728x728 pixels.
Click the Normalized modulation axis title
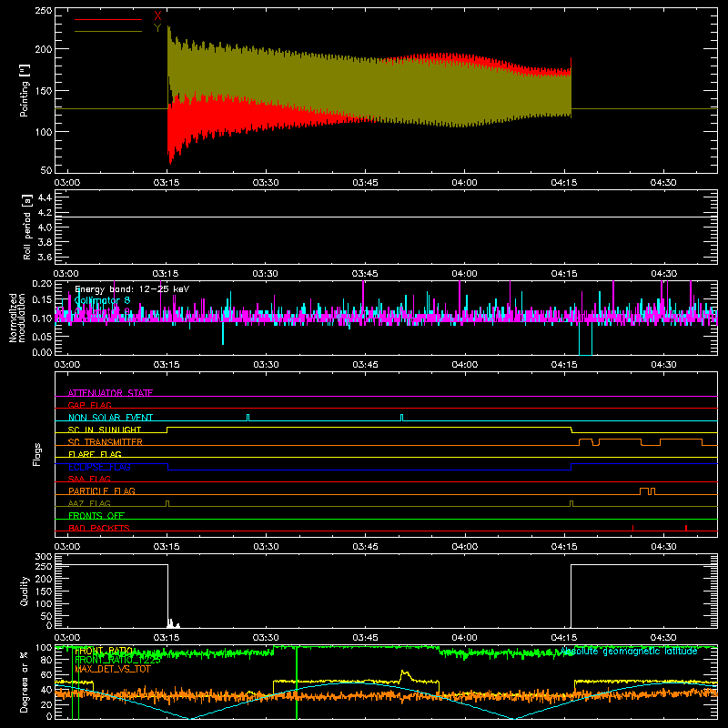[x=17, y=318]
